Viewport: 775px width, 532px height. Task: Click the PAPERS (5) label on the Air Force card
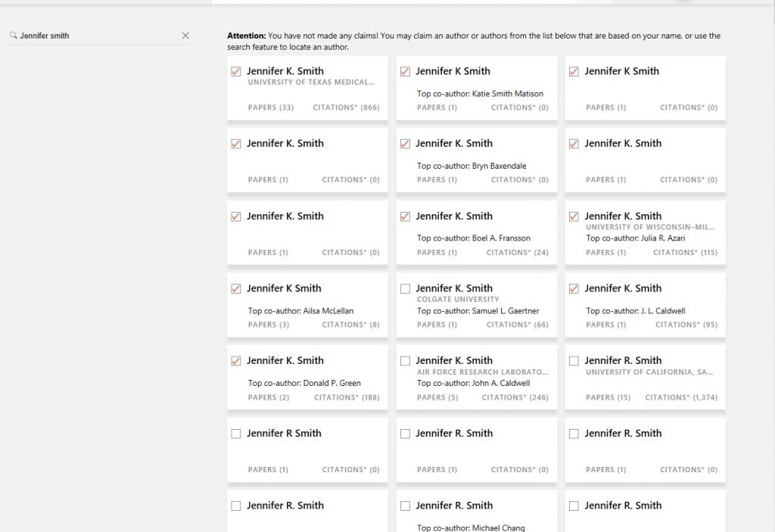point(437,397)
